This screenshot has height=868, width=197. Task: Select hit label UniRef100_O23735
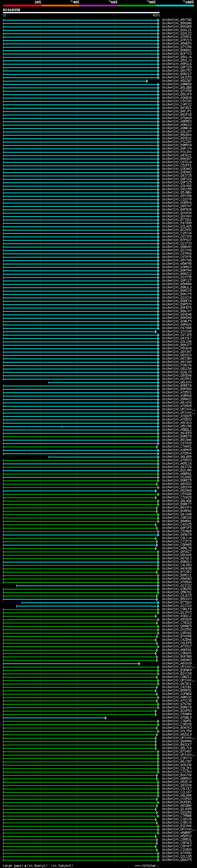(177, 277)
